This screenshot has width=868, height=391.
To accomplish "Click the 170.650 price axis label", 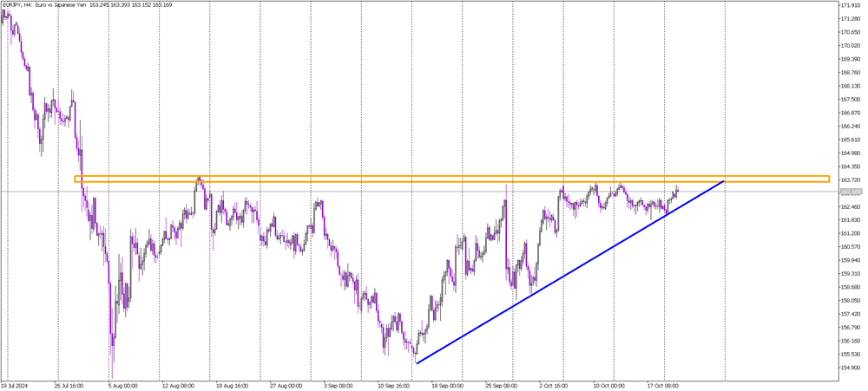I will tap(850, 32).
